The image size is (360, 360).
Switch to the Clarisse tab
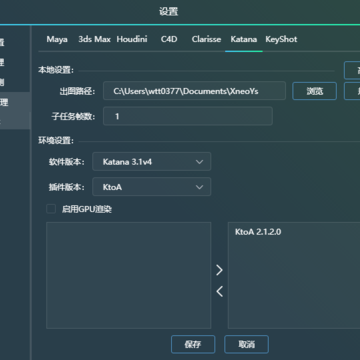206,39
